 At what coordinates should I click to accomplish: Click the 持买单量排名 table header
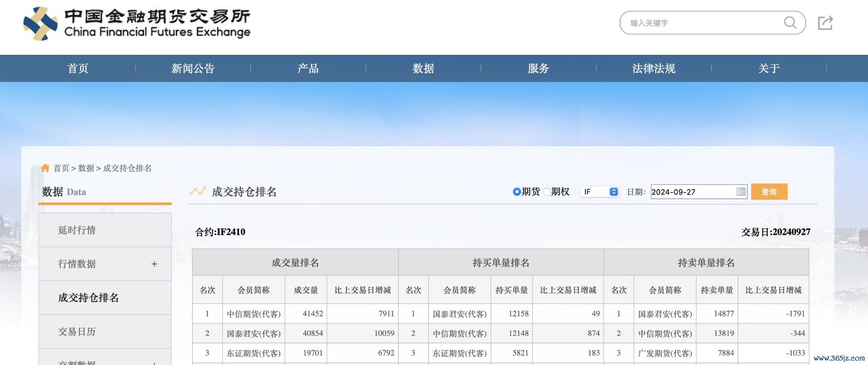point(501,262)
